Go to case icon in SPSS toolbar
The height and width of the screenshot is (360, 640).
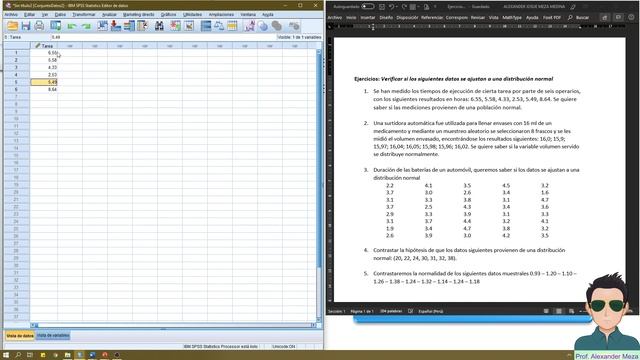coord(102,26)
